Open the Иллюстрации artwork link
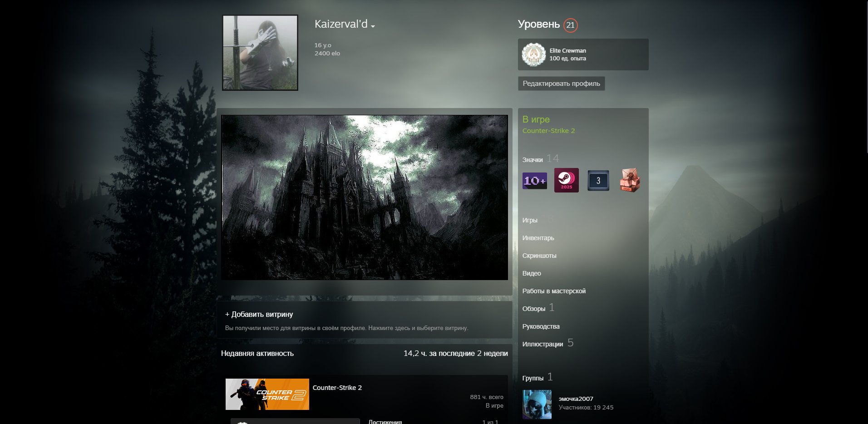This screenshot has width=868, height=424. 542,344
